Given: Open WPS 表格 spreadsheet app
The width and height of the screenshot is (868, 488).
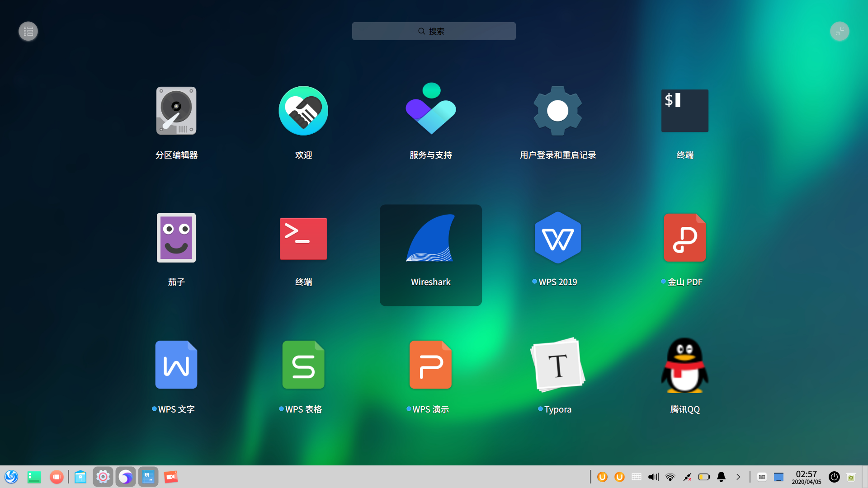Looking at the screenshot, I should pos(303,365).
